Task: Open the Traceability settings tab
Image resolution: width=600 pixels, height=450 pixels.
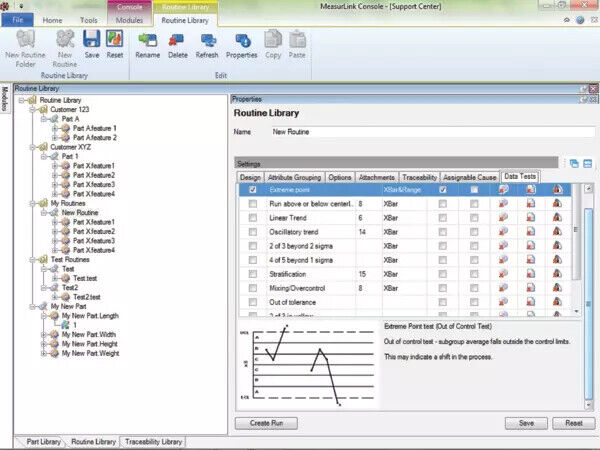Action: (419, 177)
